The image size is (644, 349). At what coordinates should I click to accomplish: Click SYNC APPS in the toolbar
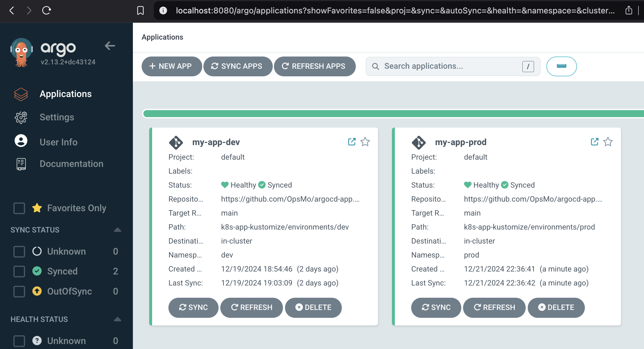(x=238, y=66)
